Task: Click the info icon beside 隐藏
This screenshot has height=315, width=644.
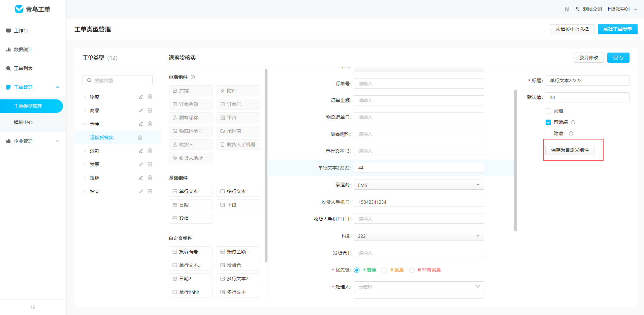Action: 571,133
